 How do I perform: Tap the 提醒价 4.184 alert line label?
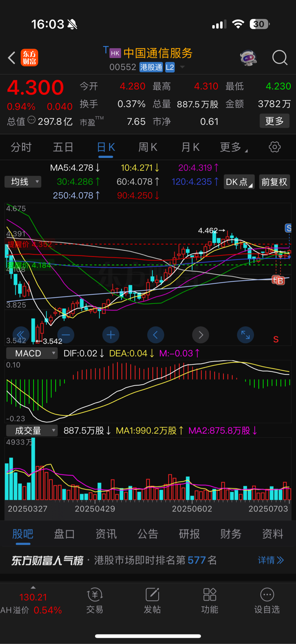click(x=29, y=265)
